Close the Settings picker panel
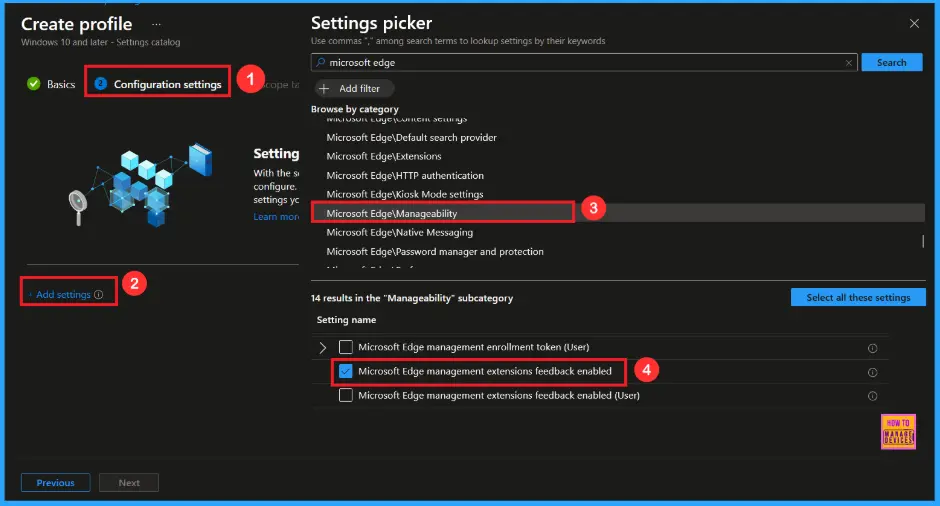This screenshot has width=940, height=506. [x=914, y=23]
